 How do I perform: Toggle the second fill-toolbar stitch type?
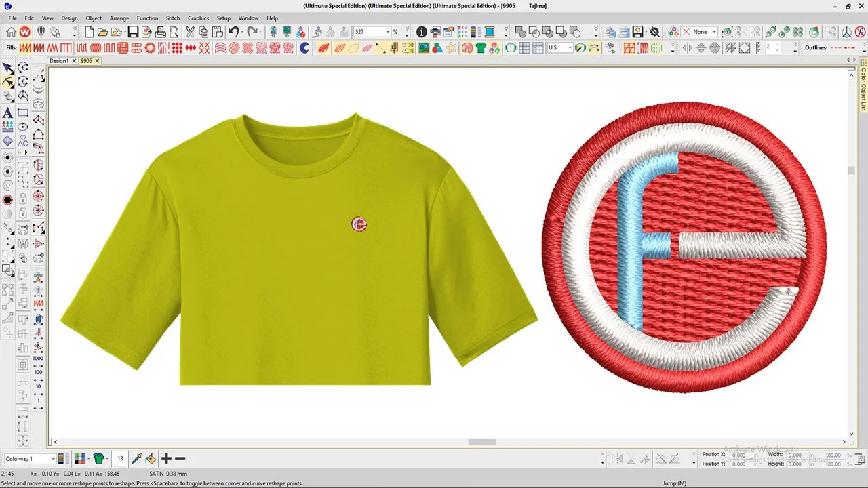click(x=38, y=48)
